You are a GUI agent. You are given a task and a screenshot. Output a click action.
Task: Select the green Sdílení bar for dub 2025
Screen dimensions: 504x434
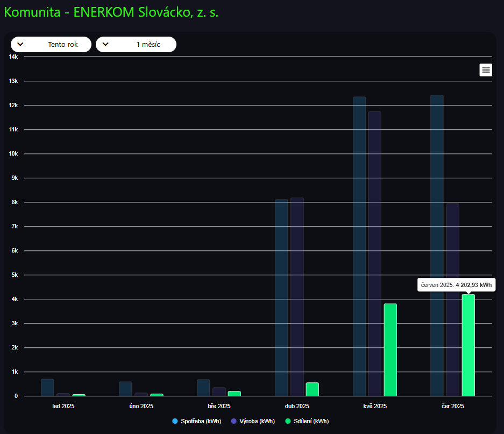point(312,389)
